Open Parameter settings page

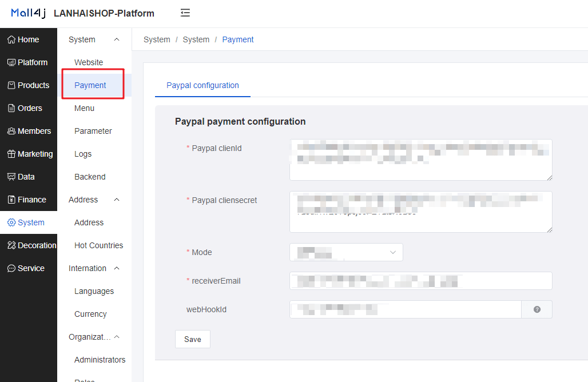(94, 131)
